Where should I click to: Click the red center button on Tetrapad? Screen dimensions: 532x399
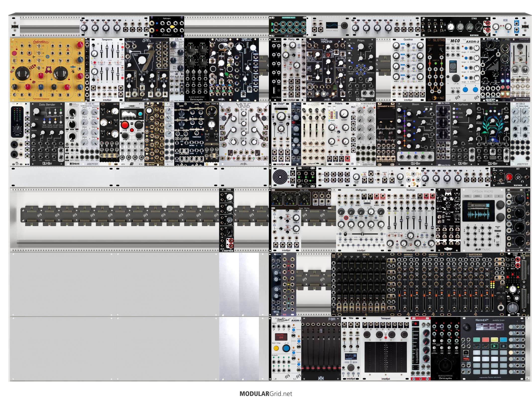386,338
